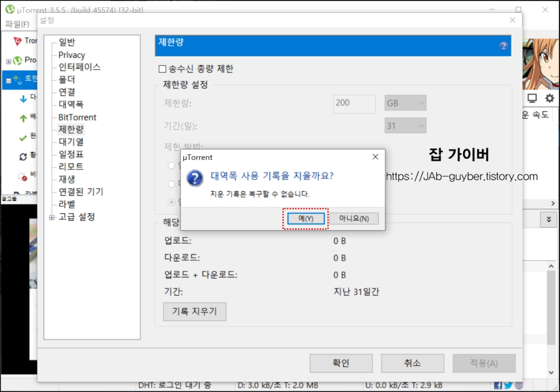
Task: Click the torrents up-down arrows sidebar icon
Action: coord(17,80)
